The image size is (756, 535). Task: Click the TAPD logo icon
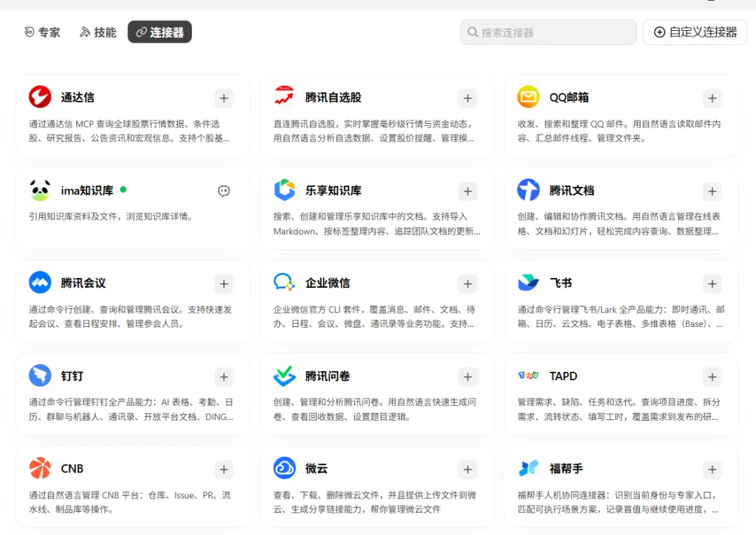coord(528,375)
